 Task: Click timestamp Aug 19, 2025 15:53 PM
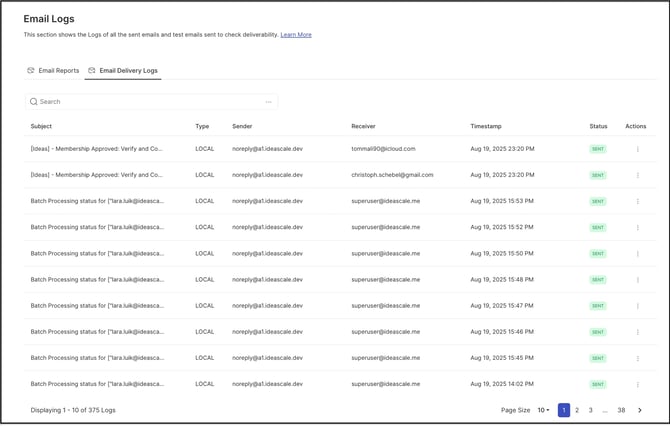point(502,201)
